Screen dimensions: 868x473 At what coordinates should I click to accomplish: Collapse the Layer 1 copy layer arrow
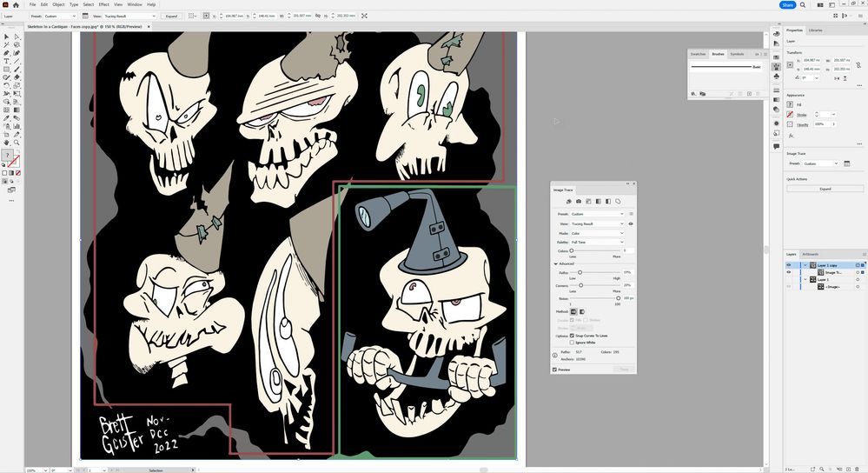(805, 265)
